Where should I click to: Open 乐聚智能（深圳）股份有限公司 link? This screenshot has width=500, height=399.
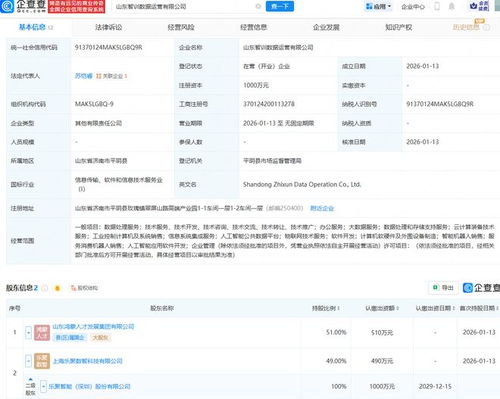tap(89, 387)
